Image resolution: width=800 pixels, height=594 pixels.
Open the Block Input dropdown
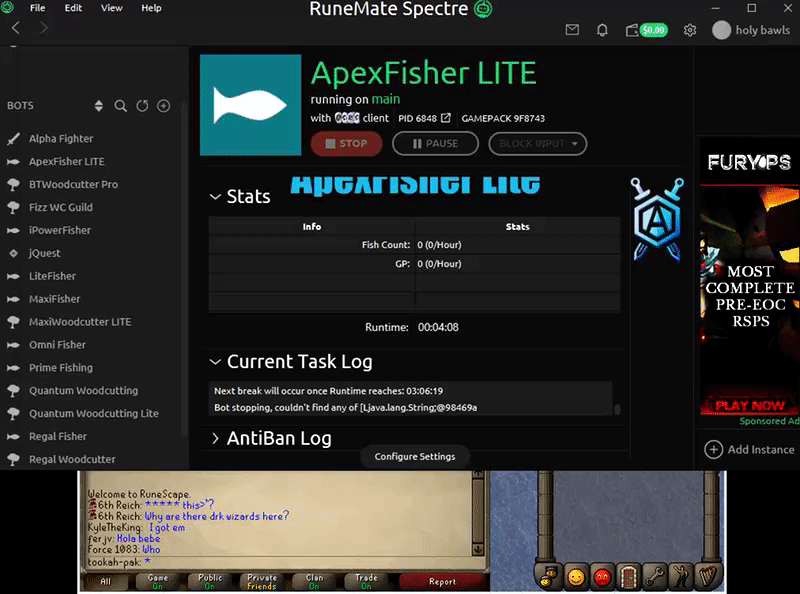pos(537,144)
